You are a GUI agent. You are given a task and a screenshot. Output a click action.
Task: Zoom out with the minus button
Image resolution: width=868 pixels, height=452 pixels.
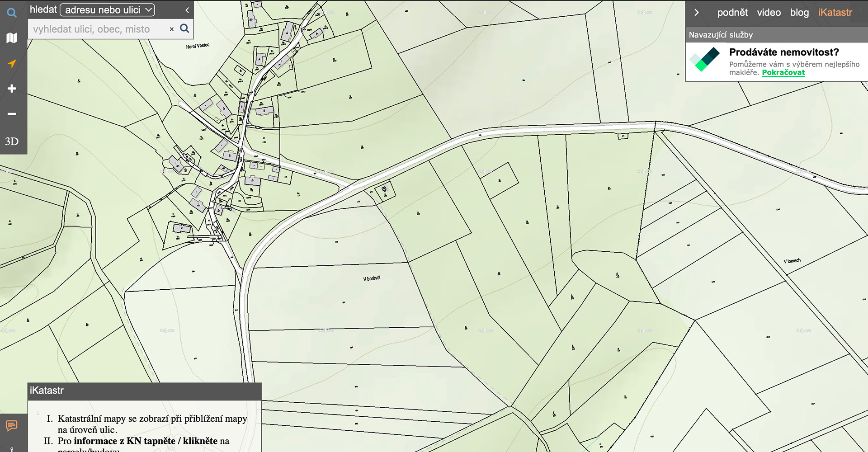click(12, 114)
